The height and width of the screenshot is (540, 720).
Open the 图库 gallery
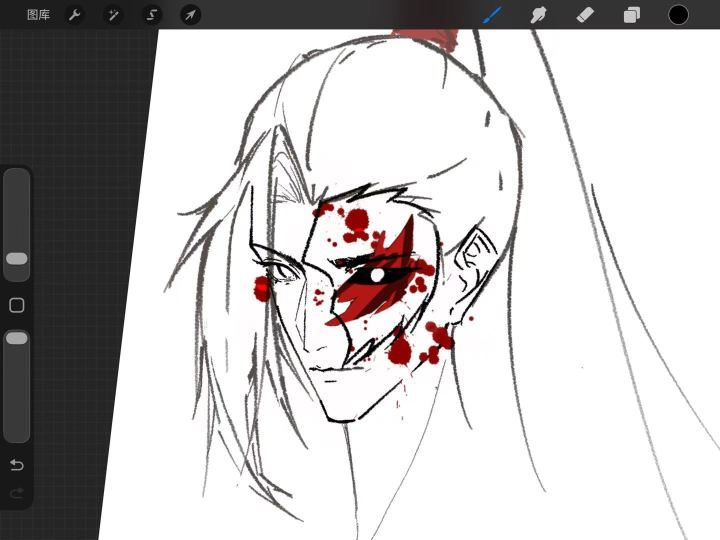[38, 15]
